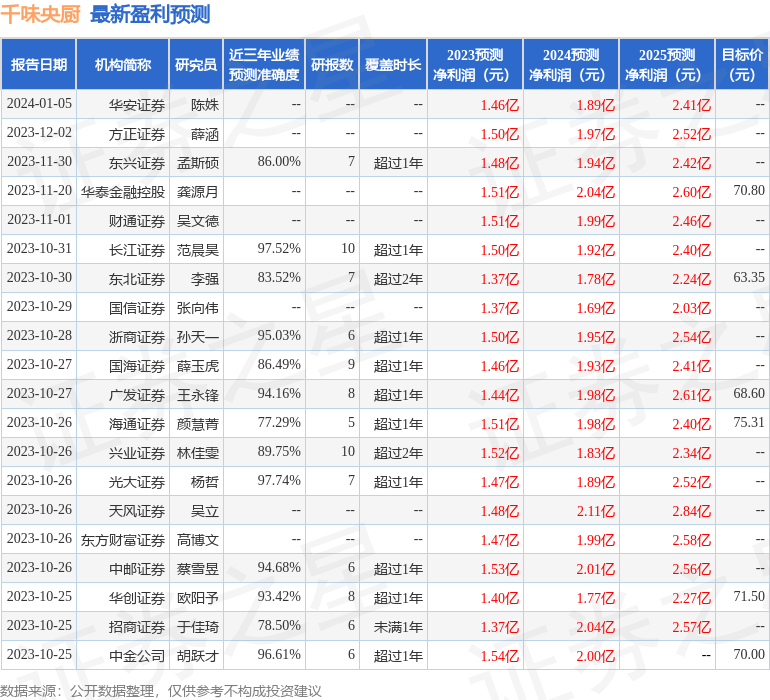Click accuracy value 86.00%

tap(279, 161)
